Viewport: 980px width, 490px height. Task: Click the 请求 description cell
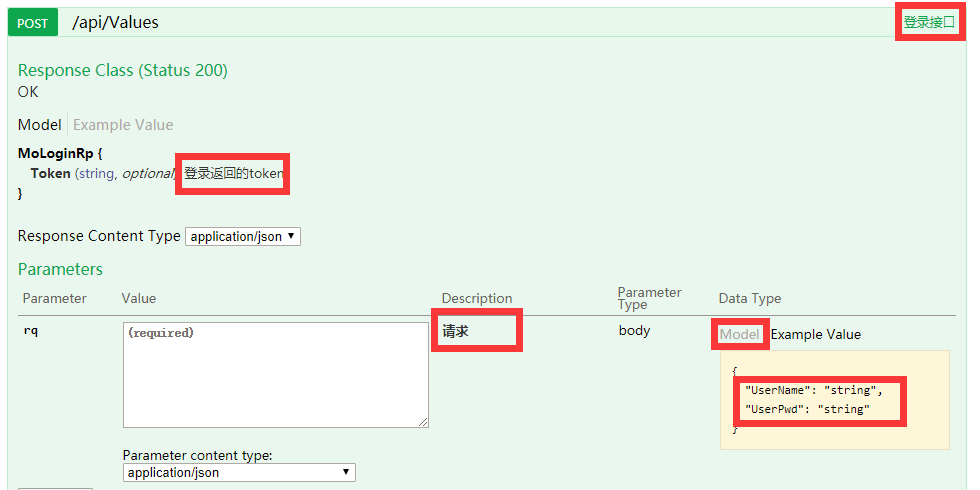[456, 331]
